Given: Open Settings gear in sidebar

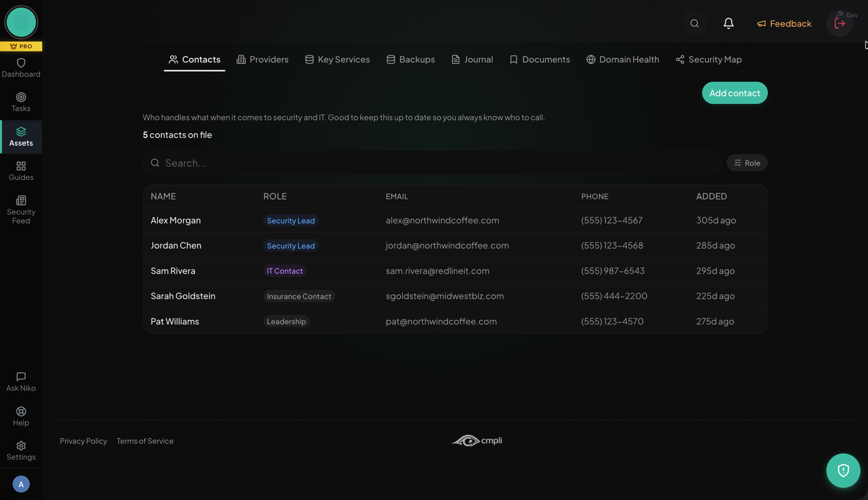Looking at the screenshot, I should (x=21, y=450).
